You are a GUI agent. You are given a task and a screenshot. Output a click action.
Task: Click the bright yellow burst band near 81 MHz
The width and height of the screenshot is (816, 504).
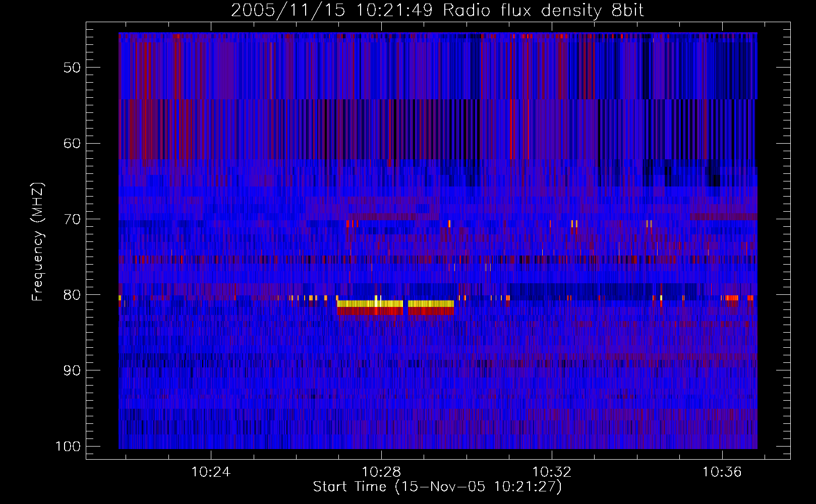(x=395, y=303)
